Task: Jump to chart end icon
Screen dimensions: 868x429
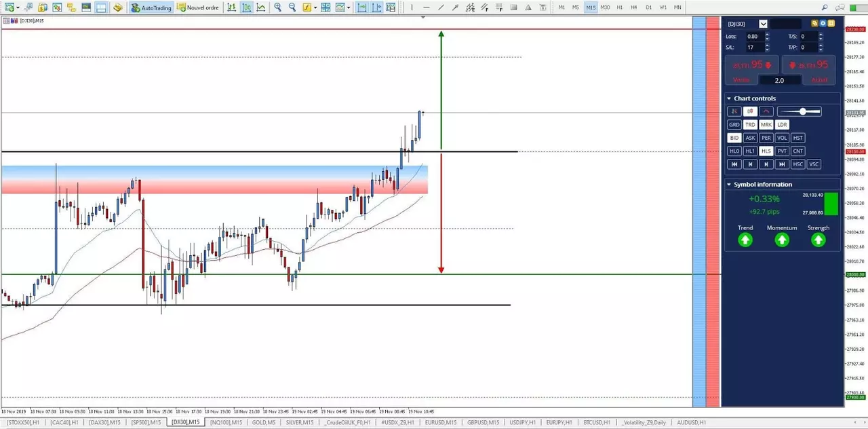Action: point(782,164)
